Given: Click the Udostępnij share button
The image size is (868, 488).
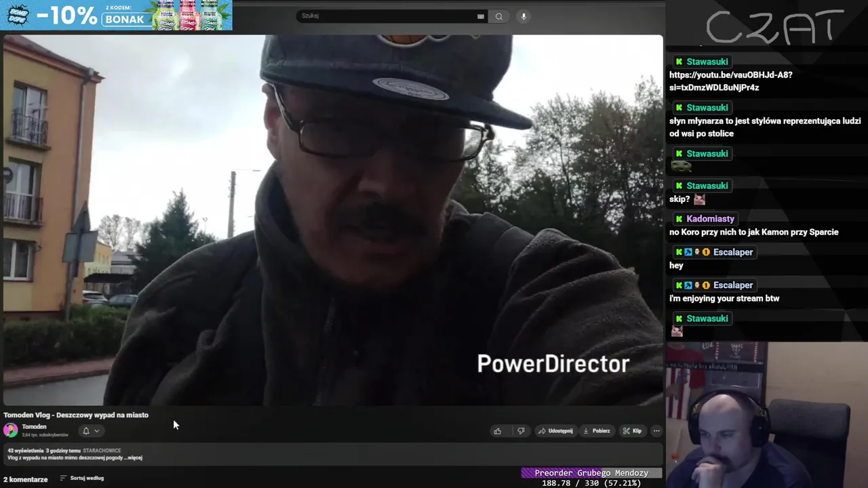Looking at the screenshot, I should click(555, 431).
